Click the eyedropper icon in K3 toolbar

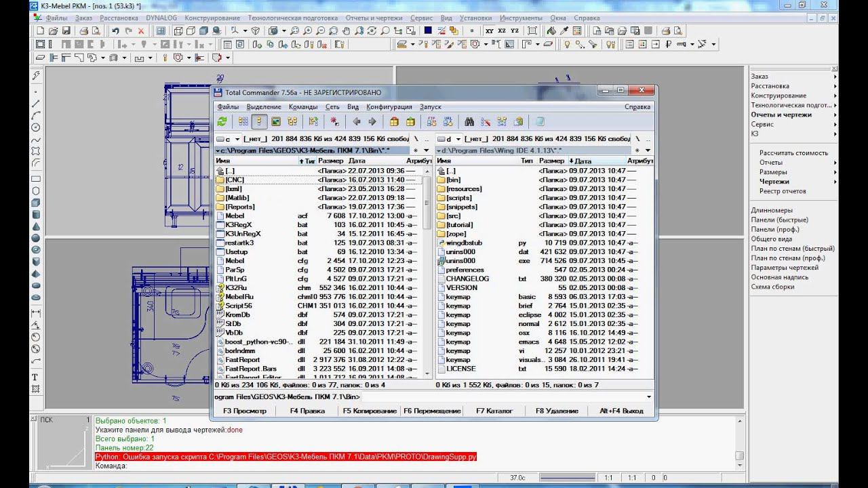click(x=564, y=30)
